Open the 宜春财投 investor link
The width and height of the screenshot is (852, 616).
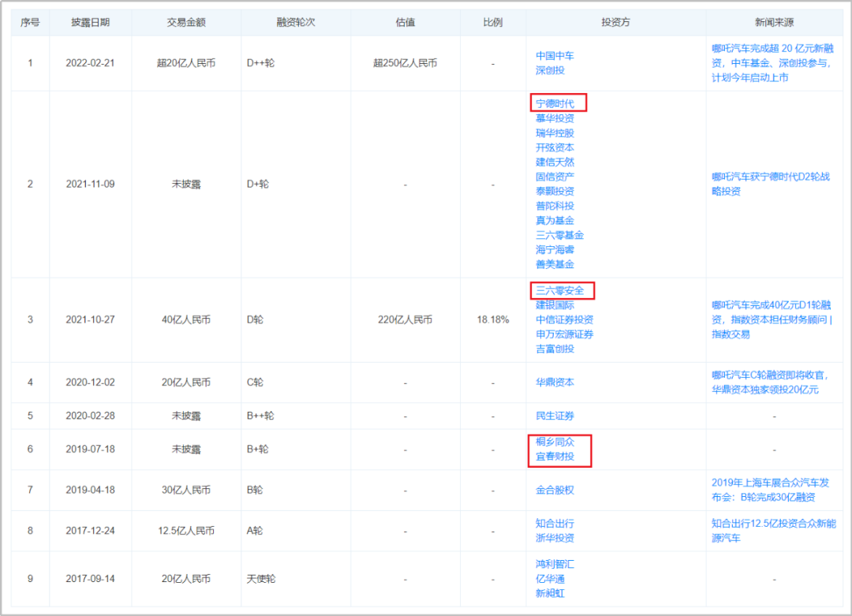(557, 457)
